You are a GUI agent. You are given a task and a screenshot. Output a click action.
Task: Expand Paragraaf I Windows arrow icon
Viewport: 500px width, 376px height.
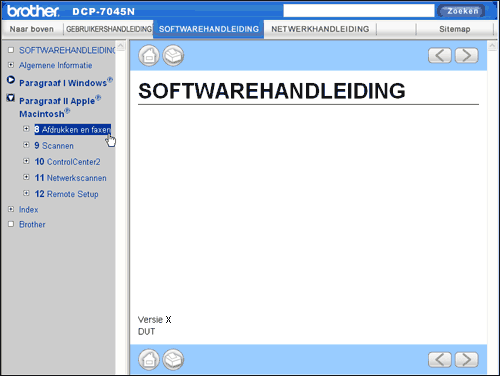pos(11,80)
